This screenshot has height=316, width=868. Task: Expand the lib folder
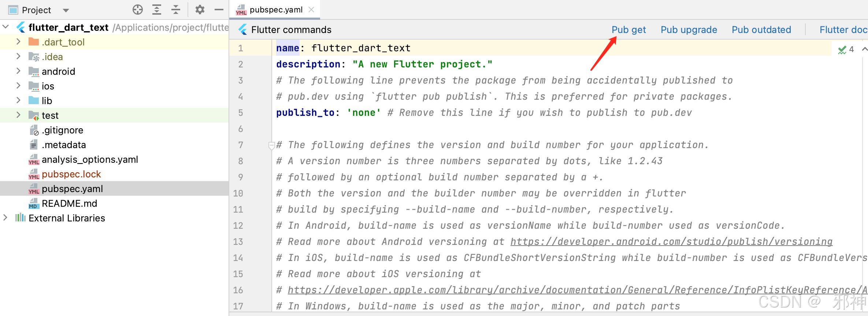coord(18,100)
